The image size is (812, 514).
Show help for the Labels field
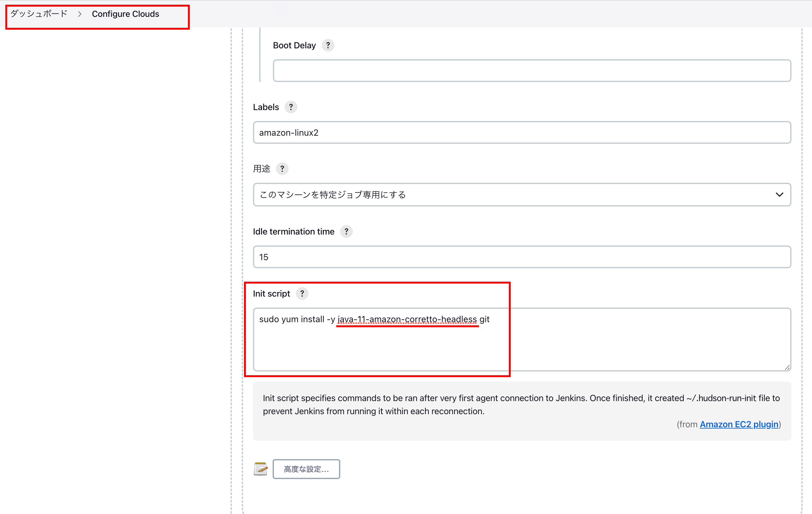[x=291, y=107]
